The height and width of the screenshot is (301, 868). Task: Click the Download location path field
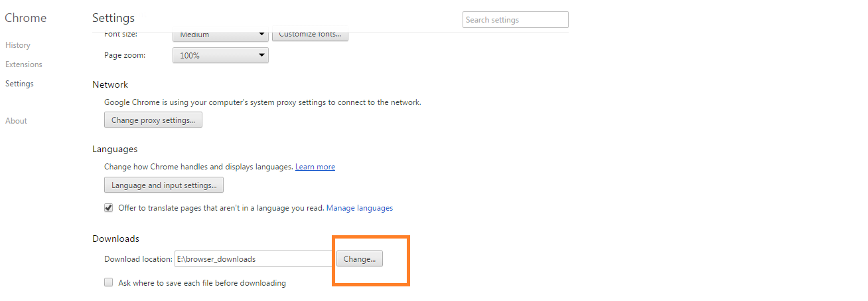[x=254, y=259]
